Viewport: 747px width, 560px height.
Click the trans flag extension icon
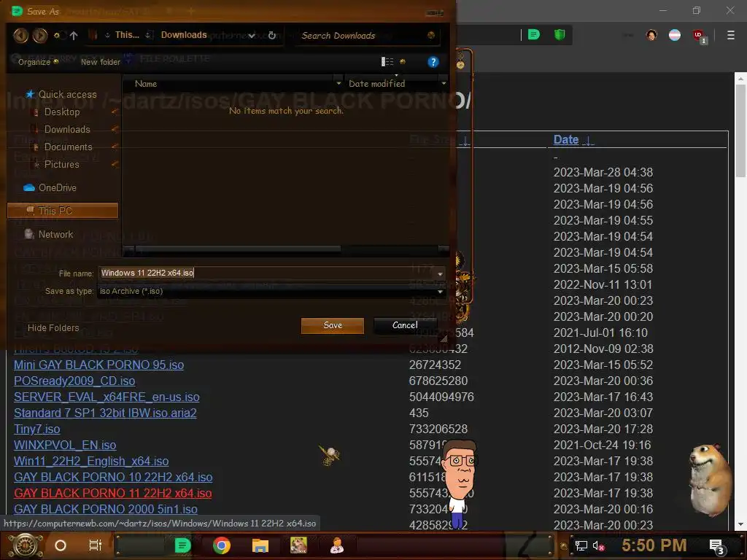(675, 35)
